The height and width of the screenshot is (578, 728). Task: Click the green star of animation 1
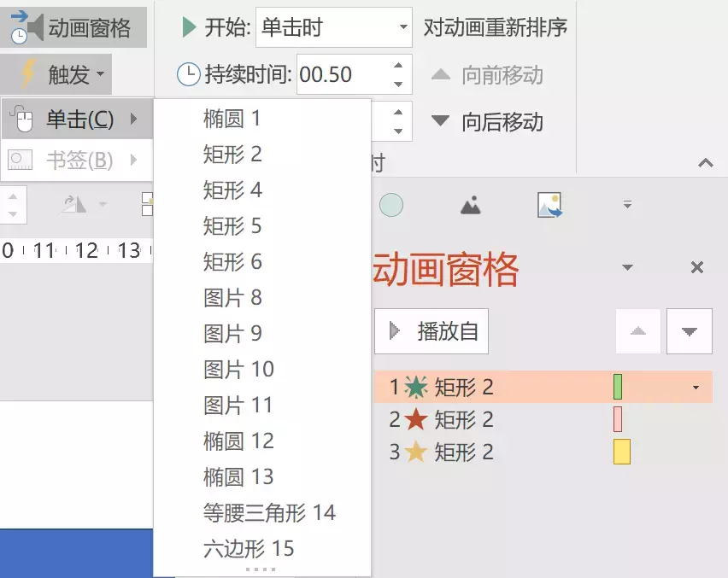point(416,388)
